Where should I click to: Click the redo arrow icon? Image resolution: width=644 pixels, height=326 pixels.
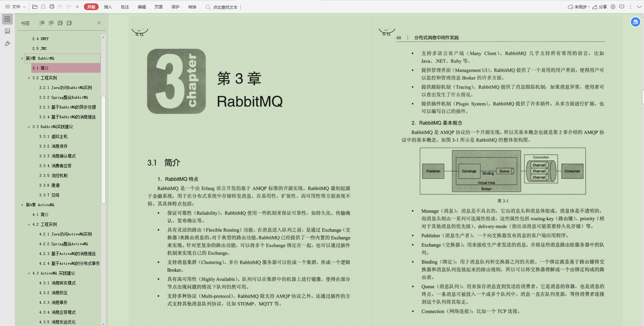pos(69,7)
